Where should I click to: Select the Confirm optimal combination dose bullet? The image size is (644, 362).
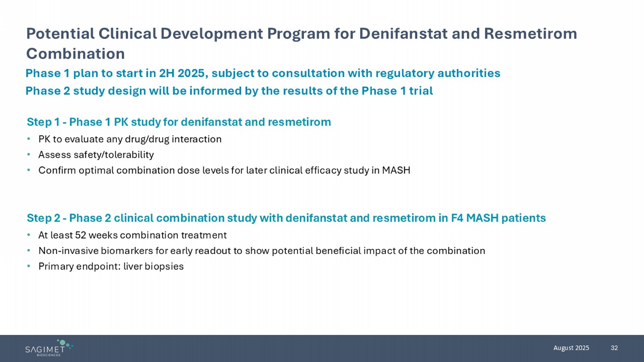pyautogui.click(x=224, y=171)
